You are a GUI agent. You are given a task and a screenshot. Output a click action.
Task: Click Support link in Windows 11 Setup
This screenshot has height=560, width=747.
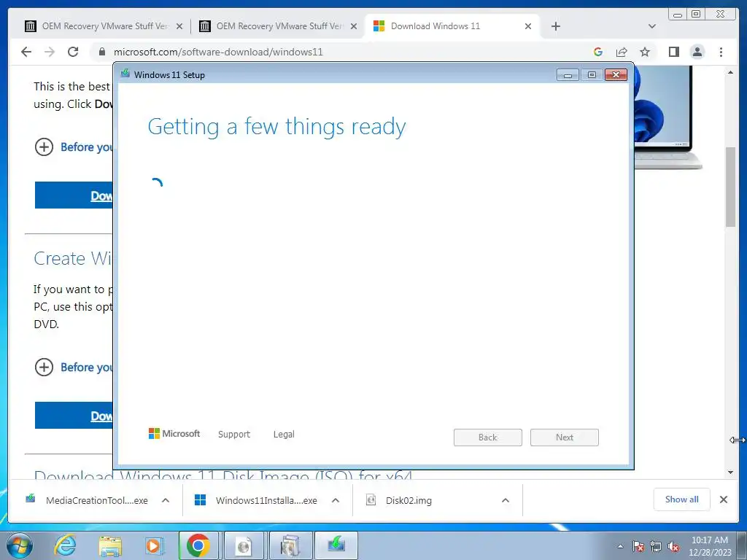pyautogui.click(x=234, y=435)
